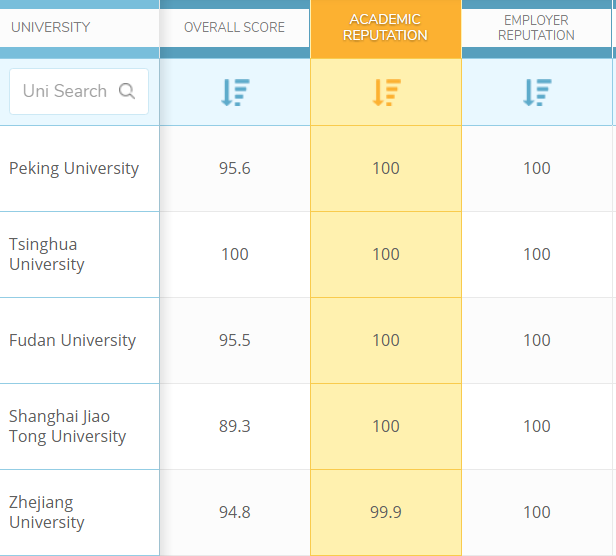Open Fudan University link
Screen dimensions: 616x556
(x=72, y=340)
